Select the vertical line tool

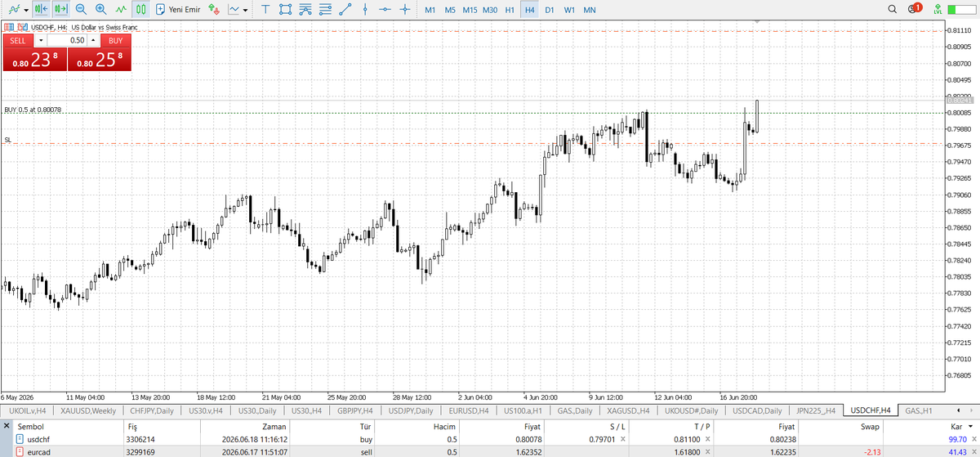(x=364, y=10)
